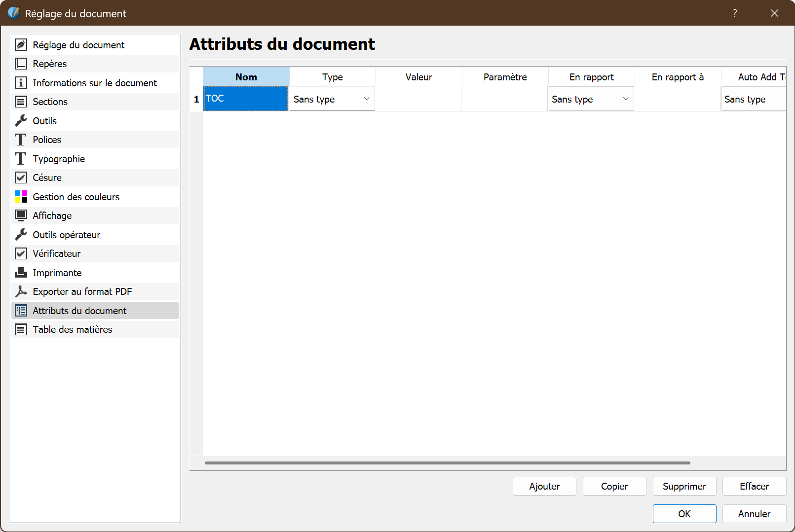Screen dimensions: 795x532
Task: Click the Informations sur le document info icon
Action: tap(21, 83)
